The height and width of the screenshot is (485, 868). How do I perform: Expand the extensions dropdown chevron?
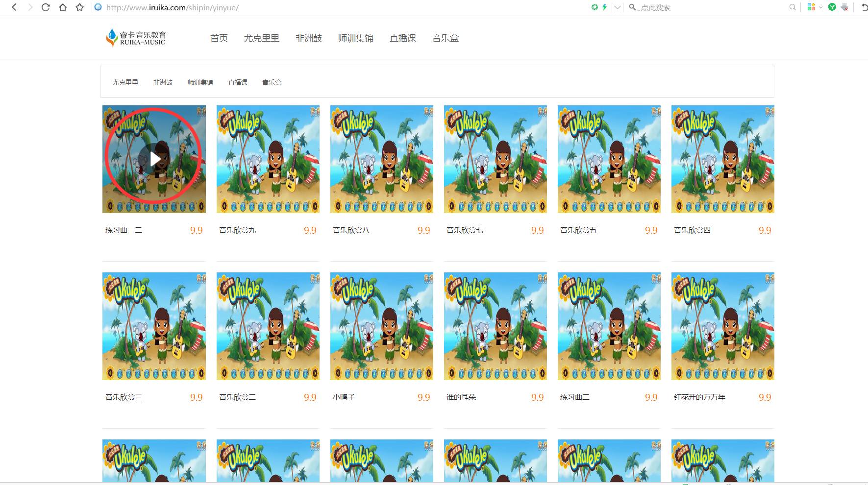click(820, 7)
